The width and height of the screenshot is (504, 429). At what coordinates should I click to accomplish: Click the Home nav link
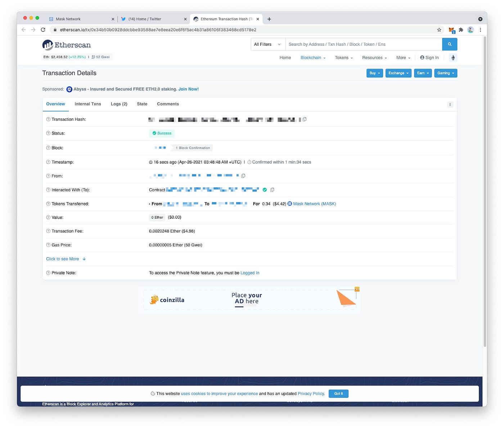tap(285, 58)
